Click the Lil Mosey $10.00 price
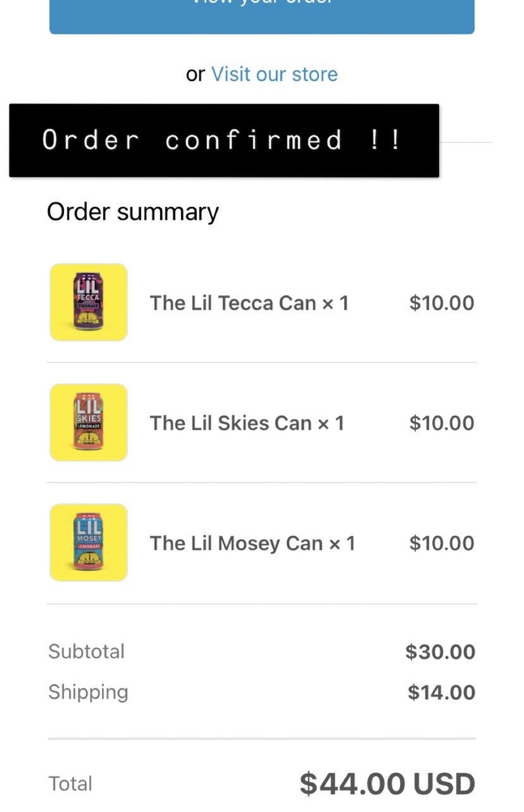The image size is (524, 812). tap(442, 543)
